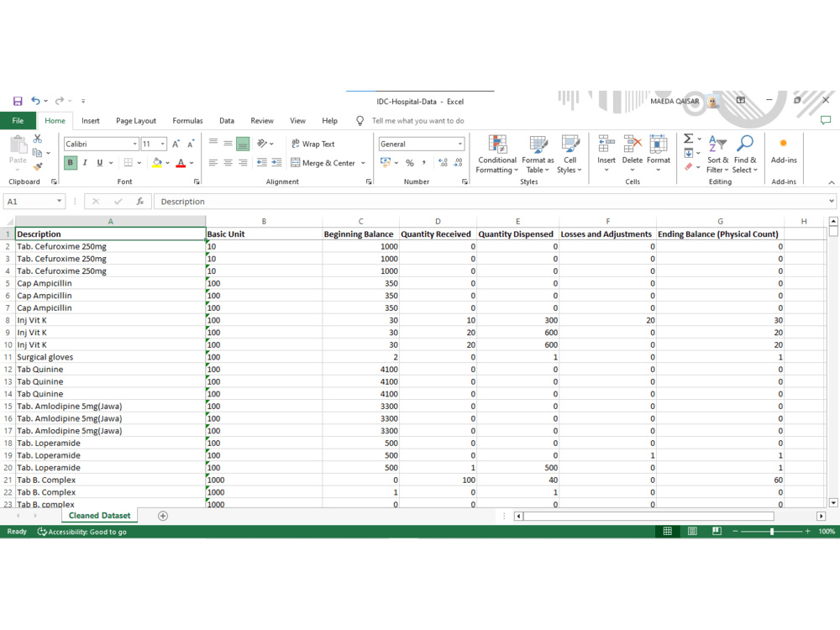Click the Save icon in Quick Access Toolbar
Image resolution: width=840 pixels, height=630 pixels.
click(18, 101)
